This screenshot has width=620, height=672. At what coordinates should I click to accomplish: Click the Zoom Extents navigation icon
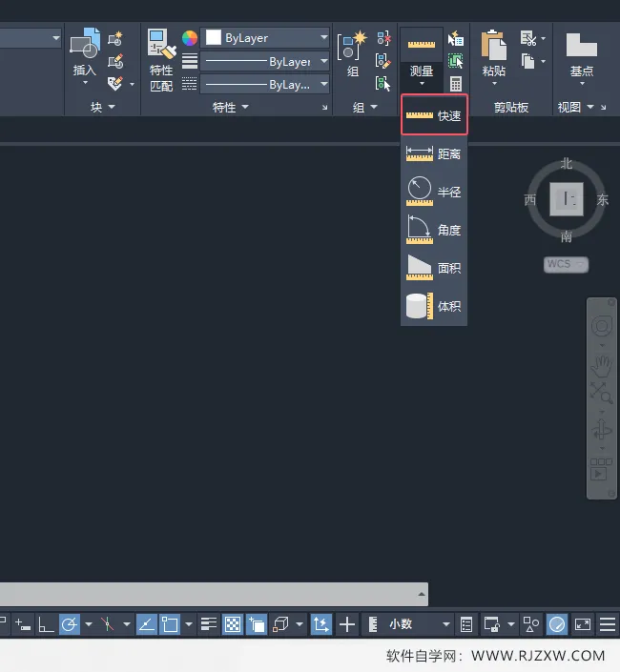(x=602, y=393)
